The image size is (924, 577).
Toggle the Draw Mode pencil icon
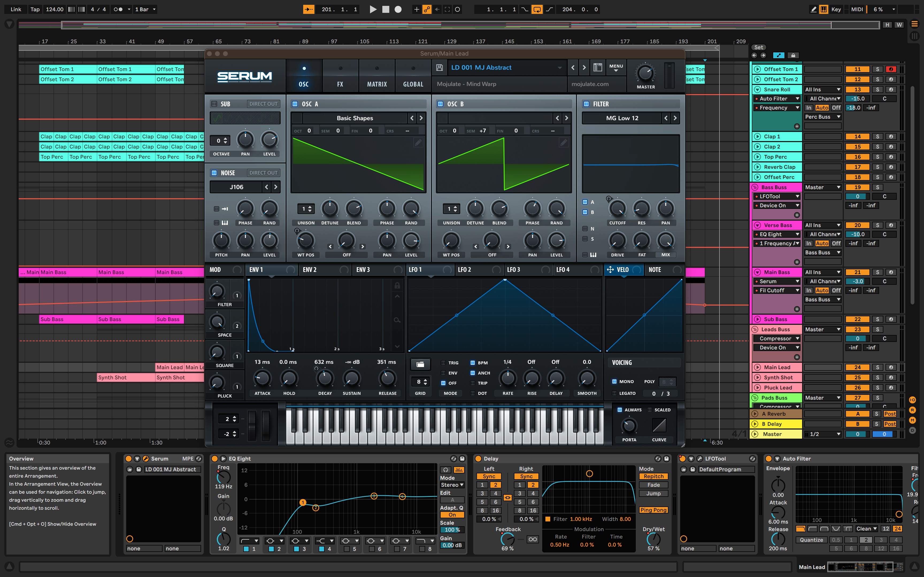813,9
